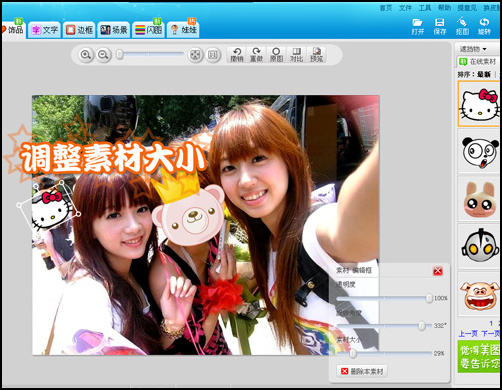Pick the pink bunny sticker thumbnail
This screenshot has width=502, height=390.
pos(479,199)
